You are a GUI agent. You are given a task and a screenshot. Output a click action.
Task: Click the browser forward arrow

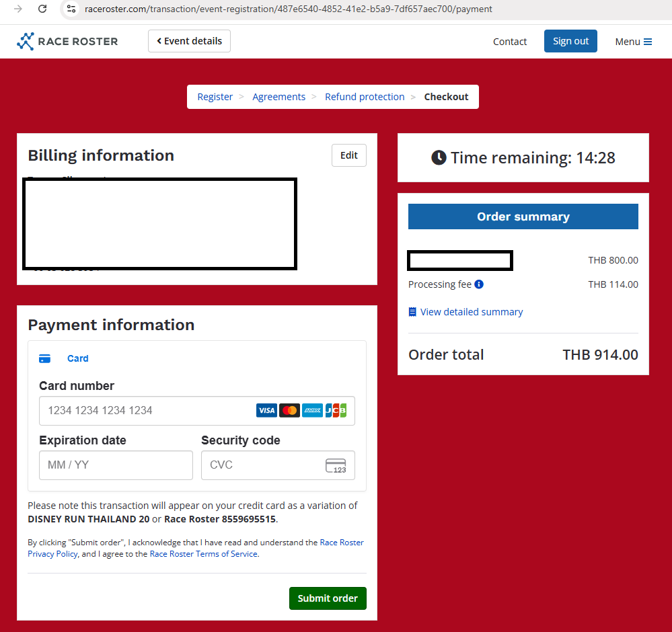coord(18,9)
